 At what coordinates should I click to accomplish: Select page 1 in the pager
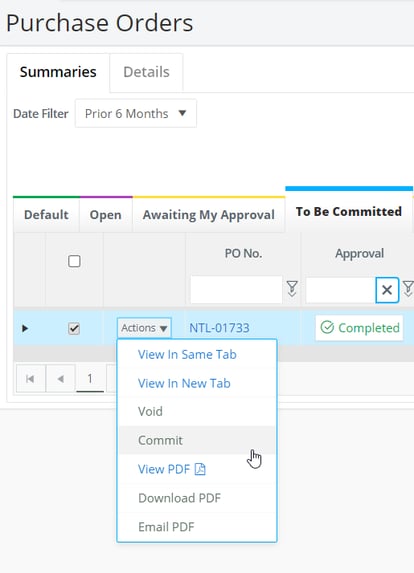90,379
